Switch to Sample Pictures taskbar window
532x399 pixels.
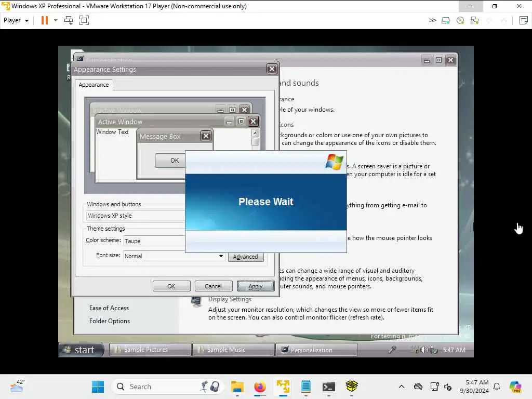click(150, 350)
